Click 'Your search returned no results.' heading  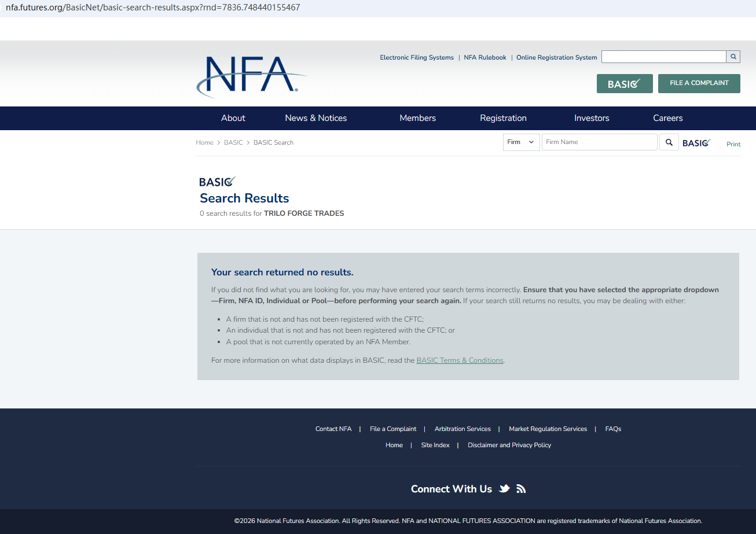[x=282, y=272]
